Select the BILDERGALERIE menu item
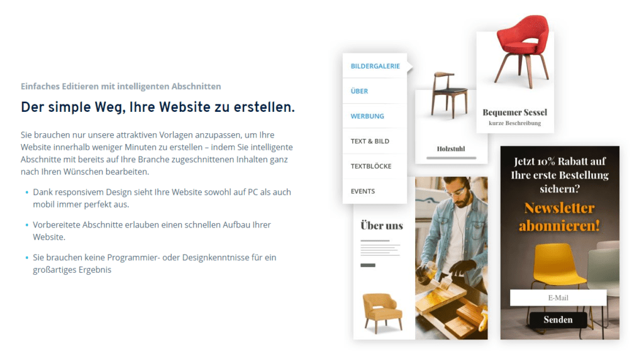The image size is (644, 359). tap(375, 66)
